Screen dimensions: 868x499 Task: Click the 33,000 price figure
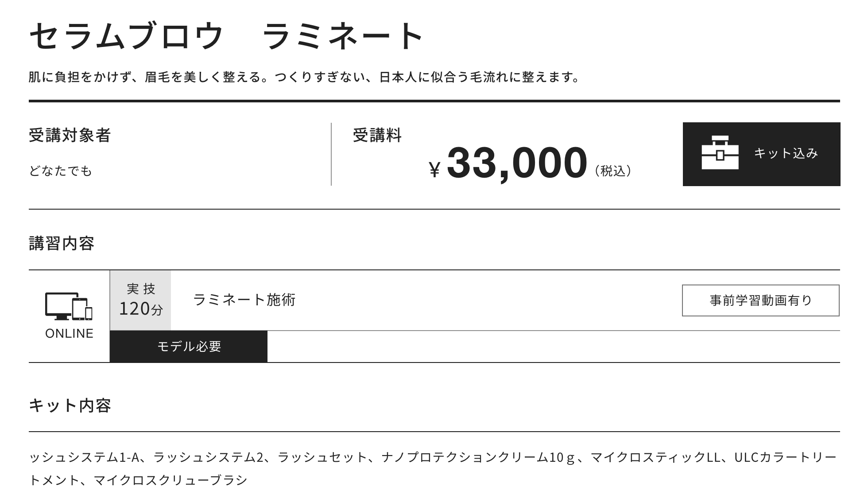point(517,163)
